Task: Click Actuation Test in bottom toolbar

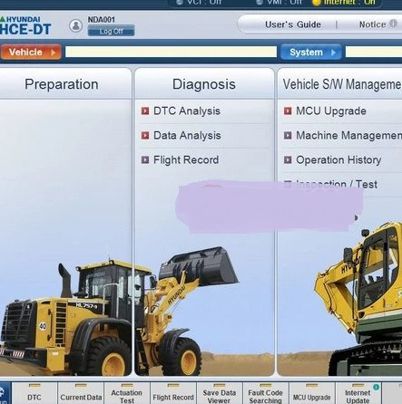Action: [127, 393]
